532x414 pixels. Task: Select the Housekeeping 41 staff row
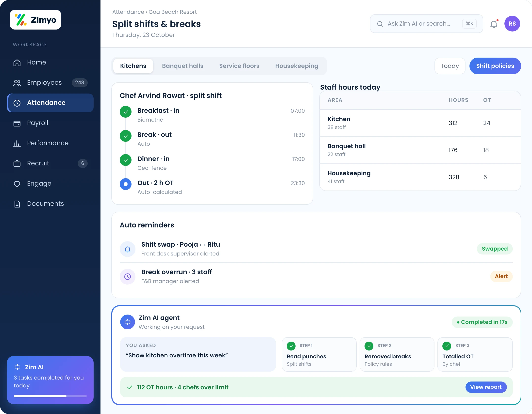[x=420, y=177]
